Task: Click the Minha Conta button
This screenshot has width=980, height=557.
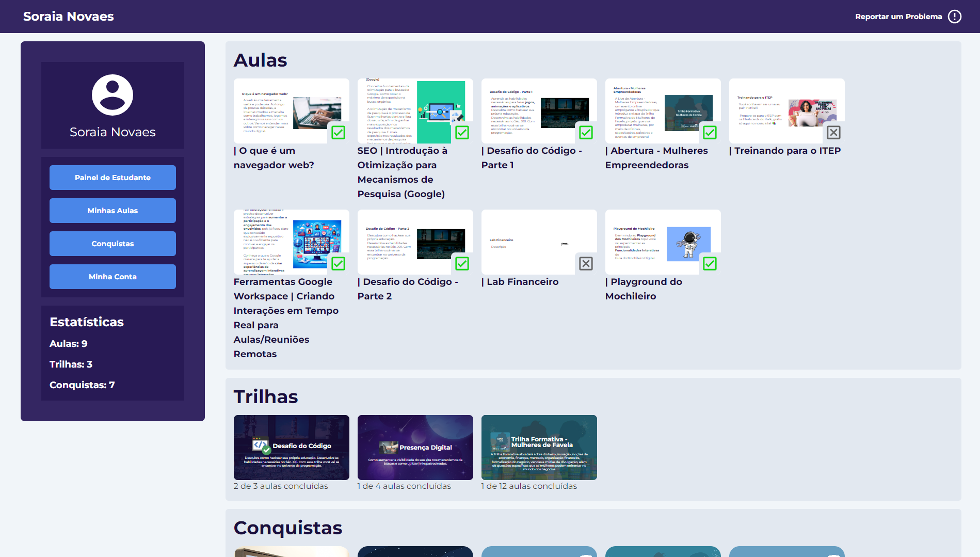Action: coord(113,277)
